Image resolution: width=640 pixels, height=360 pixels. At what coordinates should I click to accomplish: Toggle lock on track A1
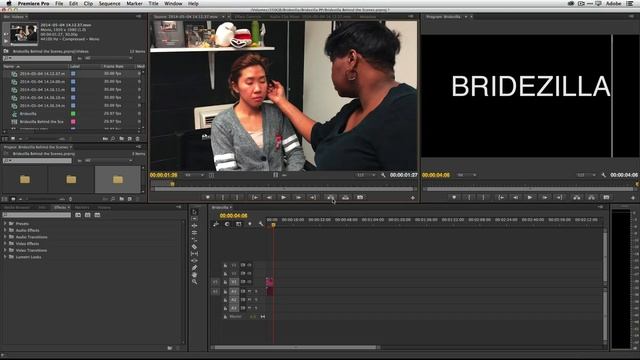(x=225, y=291)
